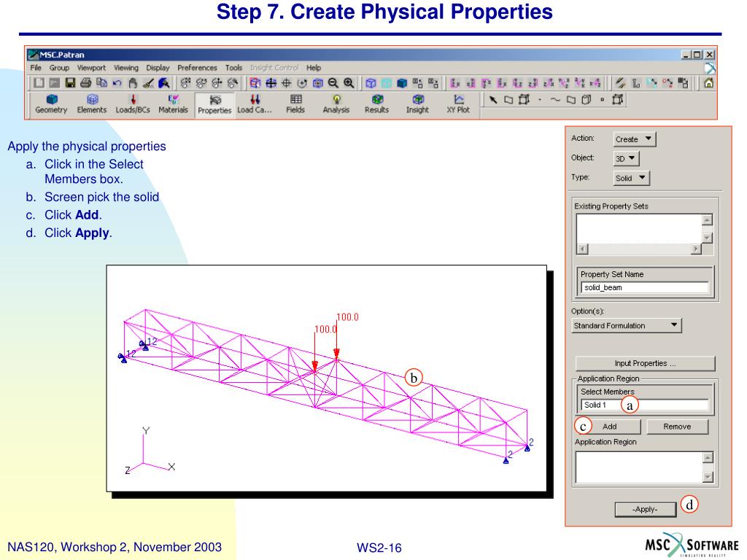This screenshot has height=560, width=747.
Task: Open the Display menu
Action: tap(158, 68)
